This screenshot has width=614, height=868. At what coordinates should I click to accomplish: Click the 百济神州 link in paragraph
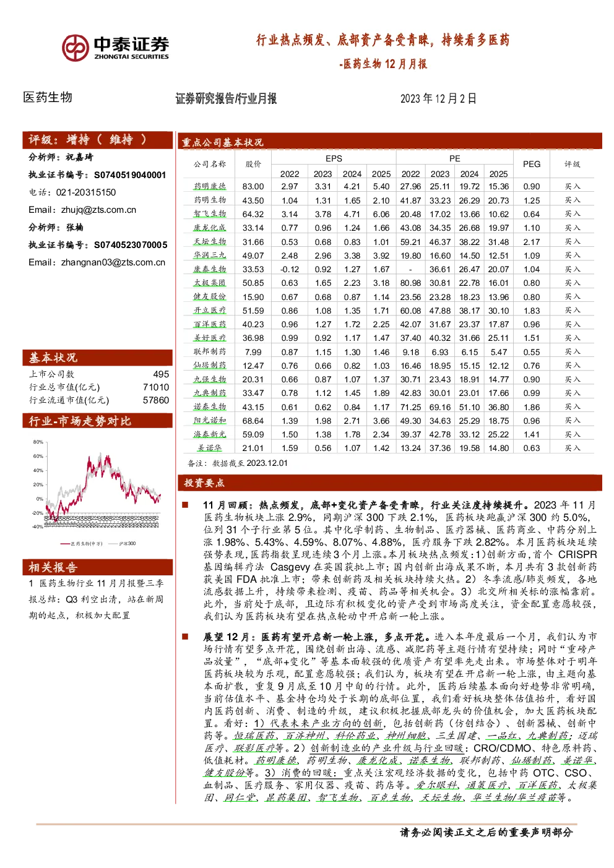point(306,736)
